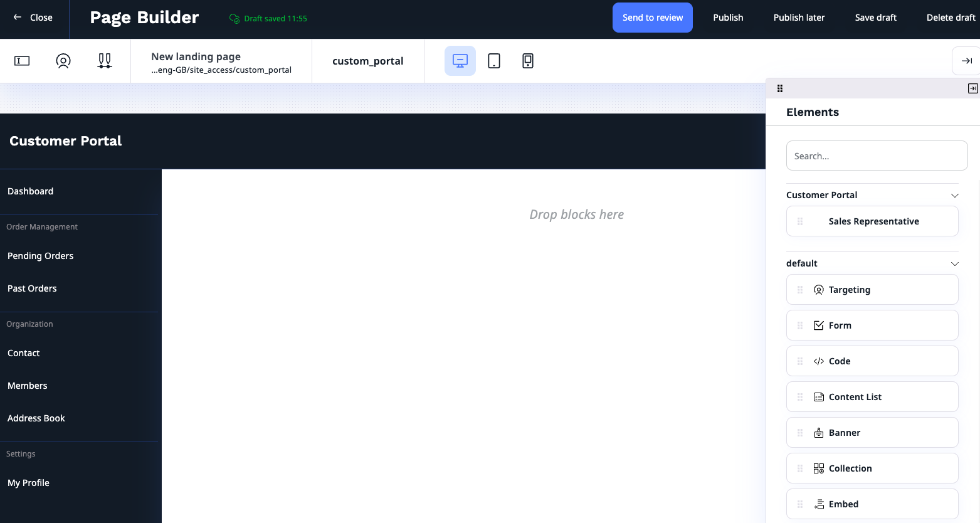This screenshot has width=980, height=523.
Task: Collapse the Customer Portal elements group
Action: pyautogui.click(x=955, y=195)
